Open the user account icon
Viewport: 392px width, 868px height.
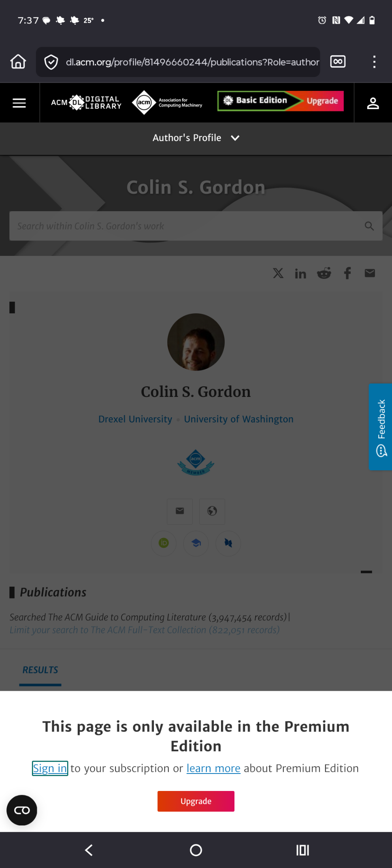(x=373, y=103)
